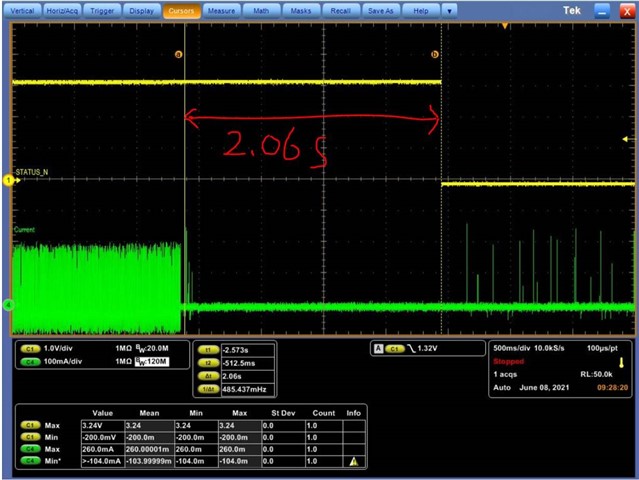
Task: Click the Δt cursor badge
Action: (x=208, y=376)
